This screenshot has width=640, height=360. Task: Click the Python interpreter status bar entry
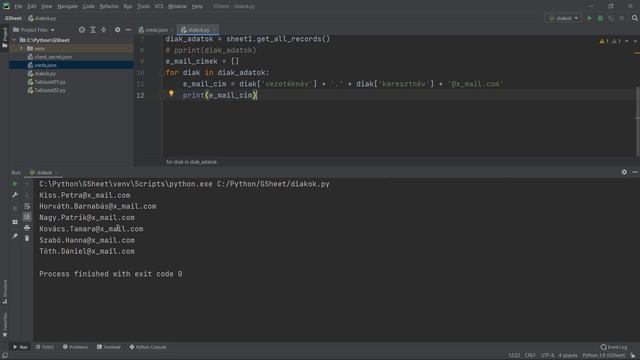point(604,356)
